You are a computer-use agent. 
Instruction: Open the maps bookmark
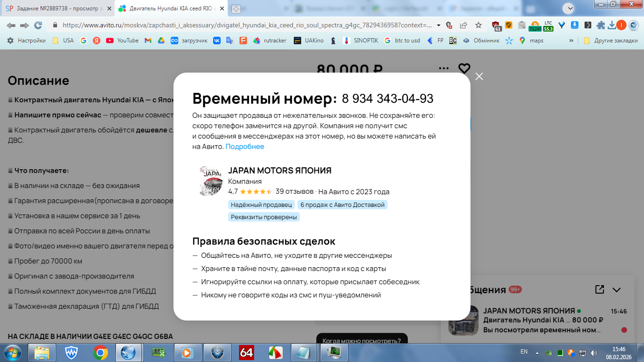531,41
